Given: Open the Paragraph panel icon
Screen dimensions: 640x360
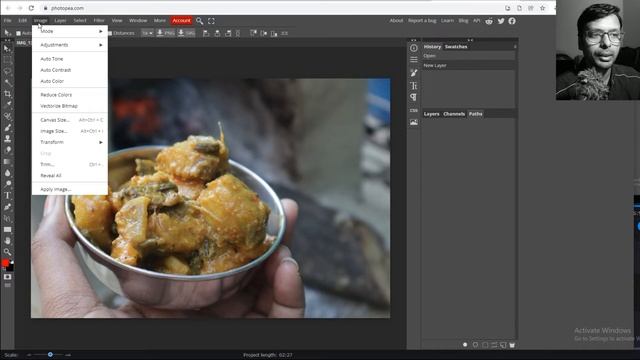Looking at the screenshot, I should point(413,97).
